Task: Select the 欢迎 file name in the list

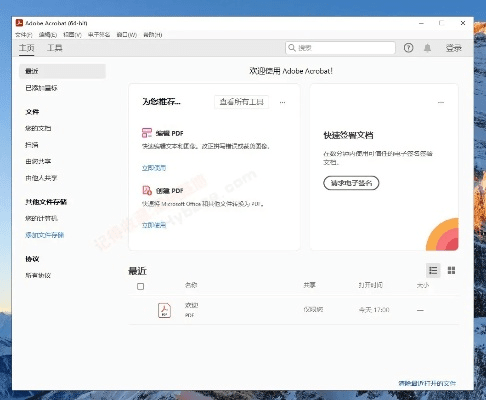Action: 191,305
